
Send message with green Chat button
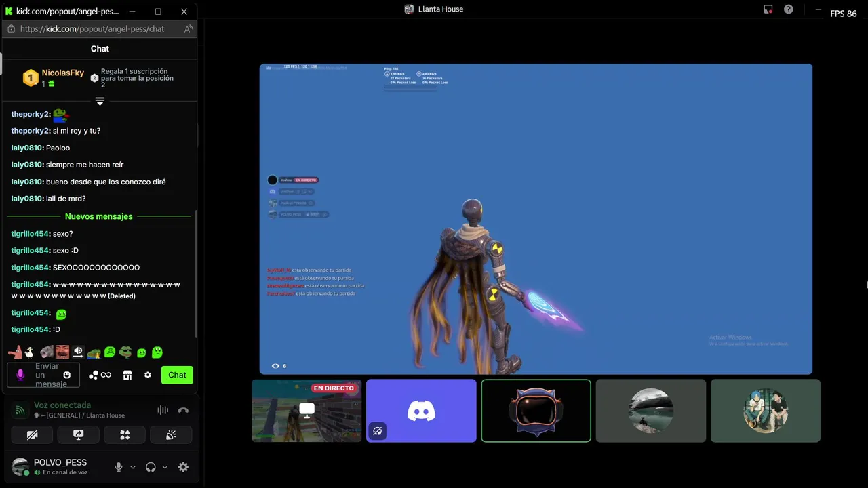(x=177, y=375)
